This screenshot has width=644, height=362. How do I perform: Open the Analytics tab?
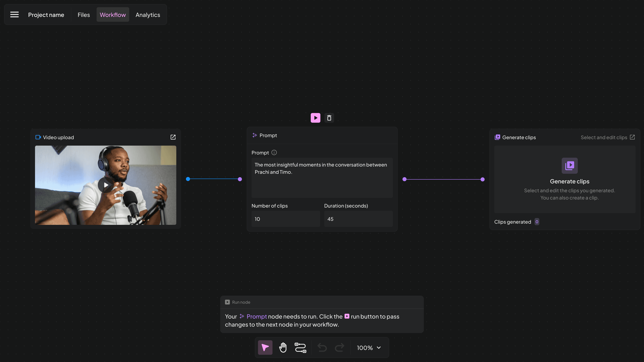tap(148, 15)
